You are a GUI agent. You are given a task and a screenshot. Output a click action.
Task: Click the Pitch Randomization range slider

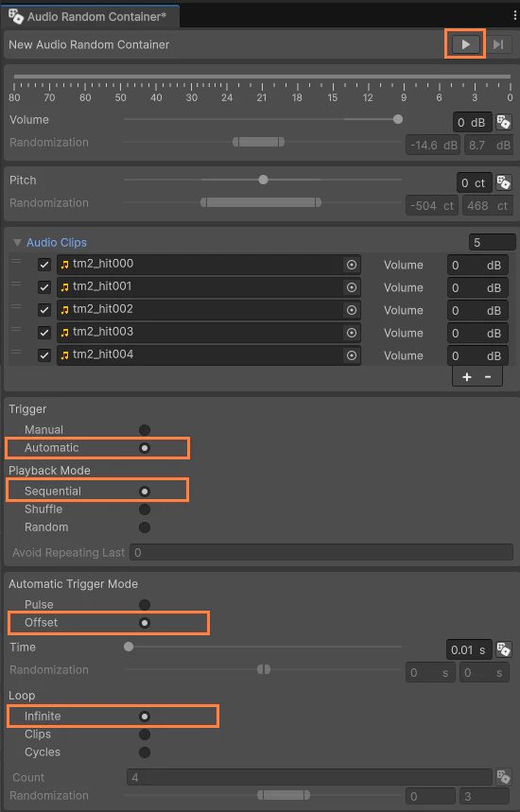tap(261, 202)
